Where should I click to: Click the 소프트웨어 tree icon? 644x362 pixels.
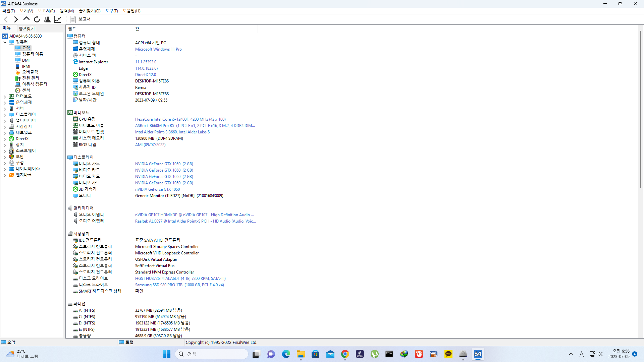[11, 151]
